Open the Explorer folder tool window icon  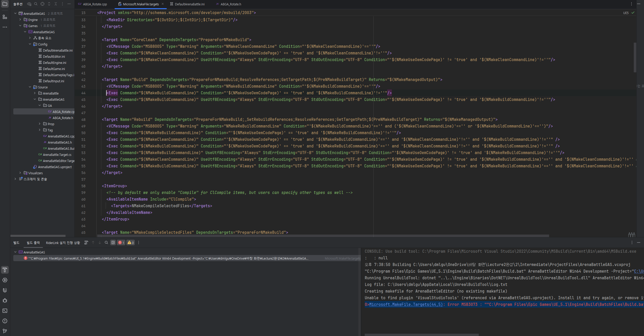pos(5,4)
